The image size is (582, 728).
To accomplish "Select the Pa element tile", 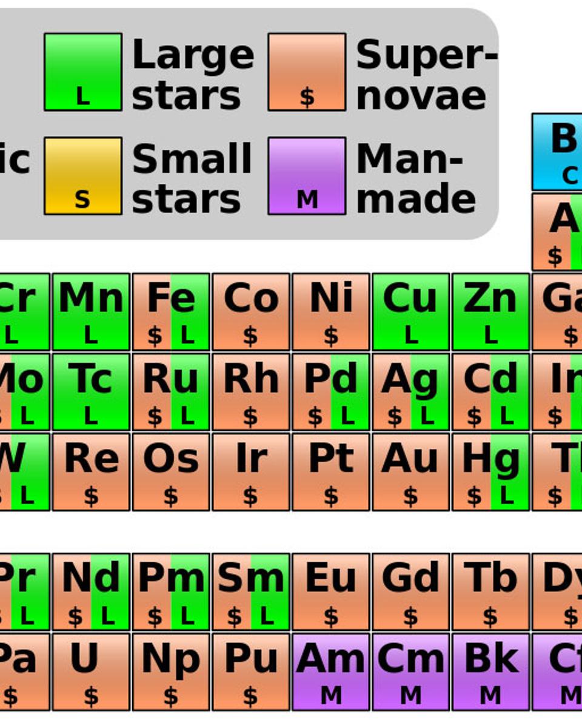I will click(25, 672).
